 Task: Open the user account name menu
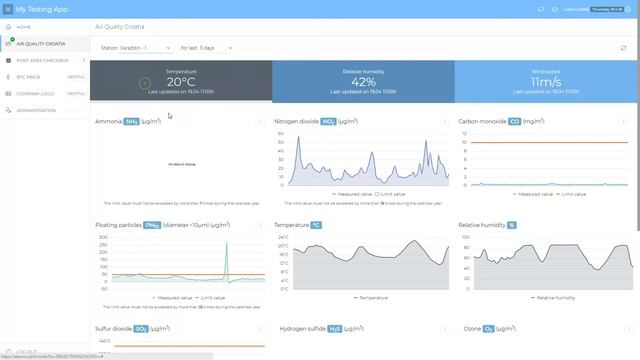(x=576, y=9)
